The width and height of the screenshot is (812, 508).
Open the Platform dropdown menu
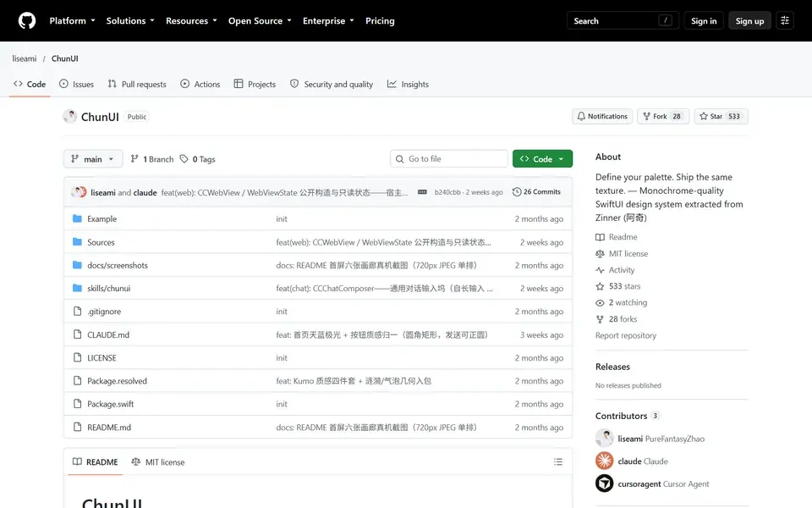pyautogui.click(x=72, y=20)
